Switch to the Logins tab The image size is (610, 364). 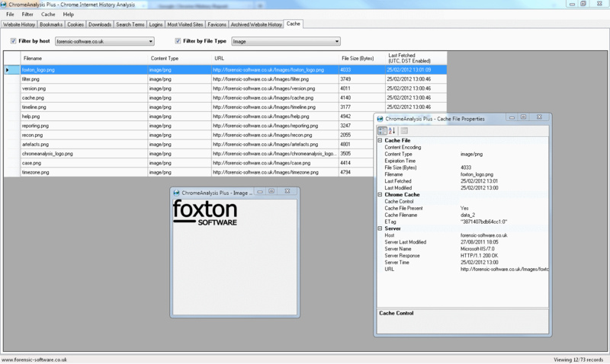click(x=156, y=24)
